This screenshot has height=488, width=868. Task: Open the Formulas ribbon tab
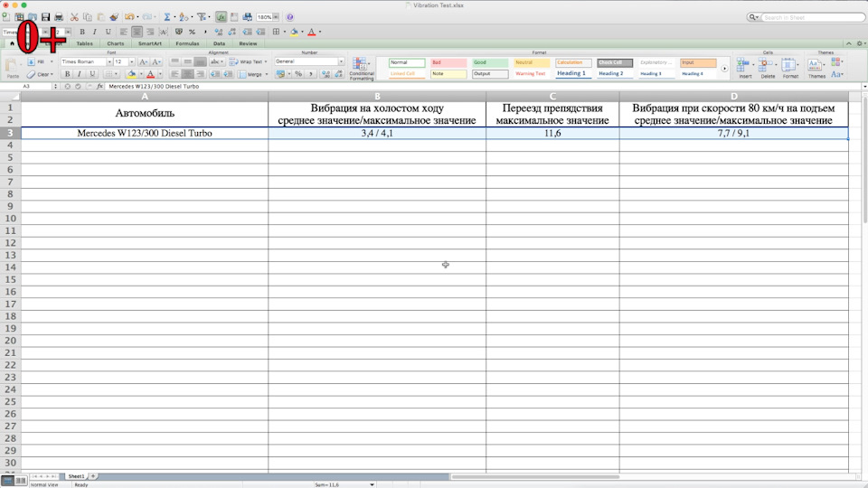187,43
